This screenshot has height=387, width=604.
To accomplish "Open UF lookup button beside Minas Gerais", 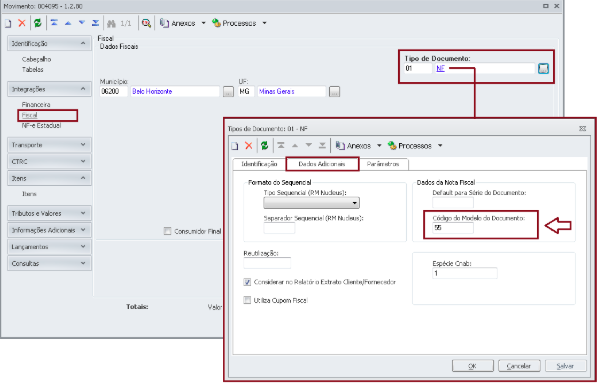I will tap(334, 92).
